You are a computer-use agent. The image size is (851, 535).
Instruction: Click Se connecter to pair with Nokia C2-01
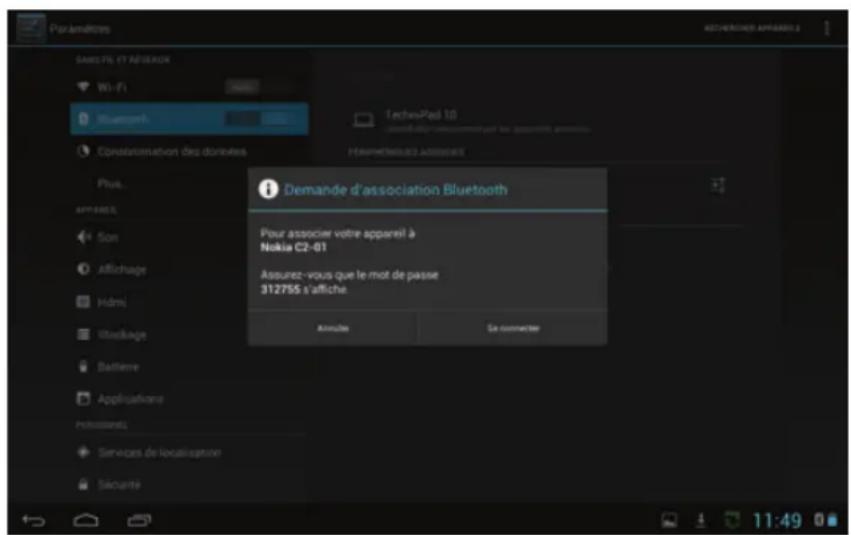pos(513,328)
